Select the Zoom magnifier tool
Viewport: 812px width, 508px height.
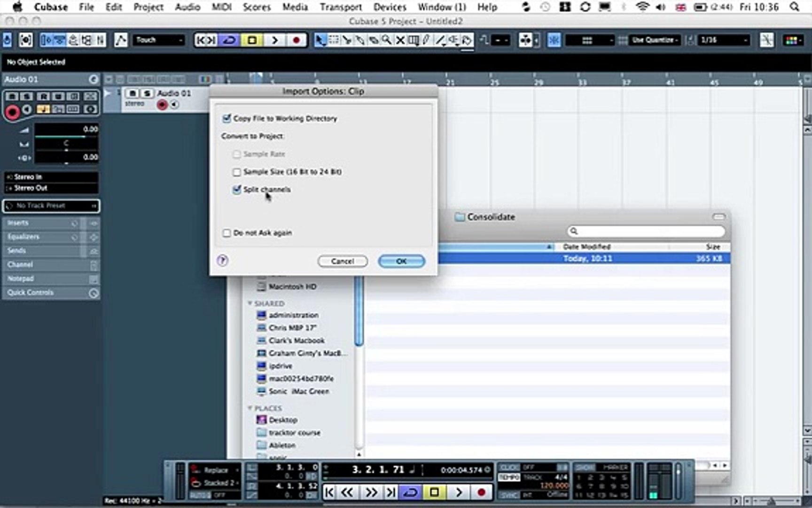[386, 40]
